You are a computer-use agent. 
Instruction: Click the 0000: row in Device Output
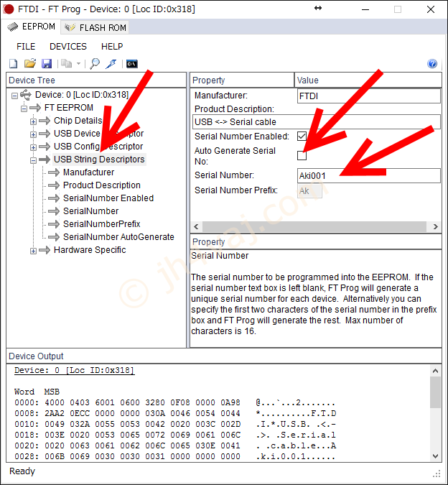pyautogui.click(x=175, y=402)
